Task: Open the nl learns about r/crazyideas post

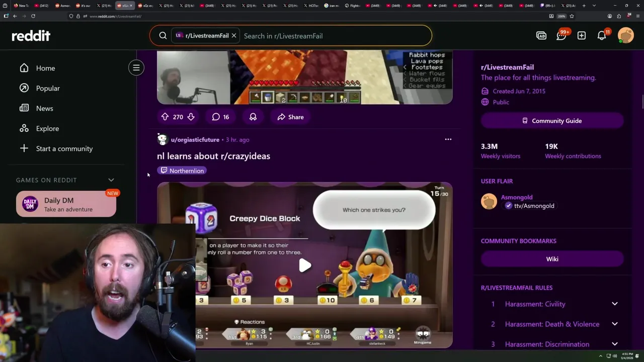Action: pos(213,156)
